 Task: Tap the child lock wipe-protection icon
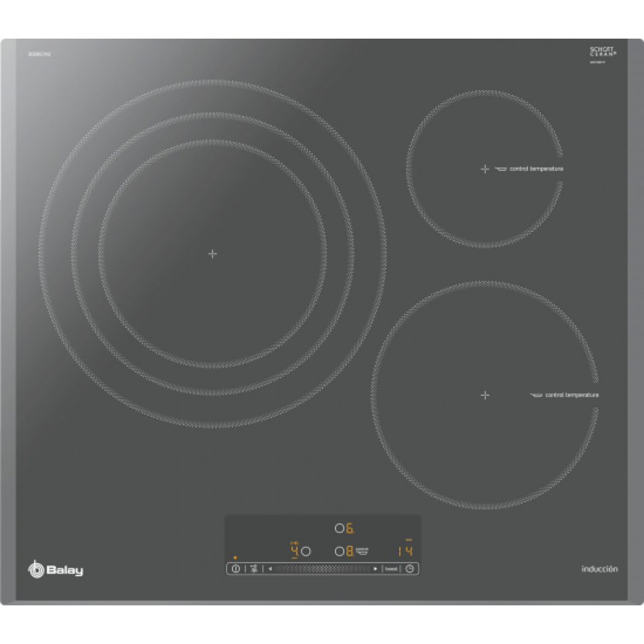254,569
